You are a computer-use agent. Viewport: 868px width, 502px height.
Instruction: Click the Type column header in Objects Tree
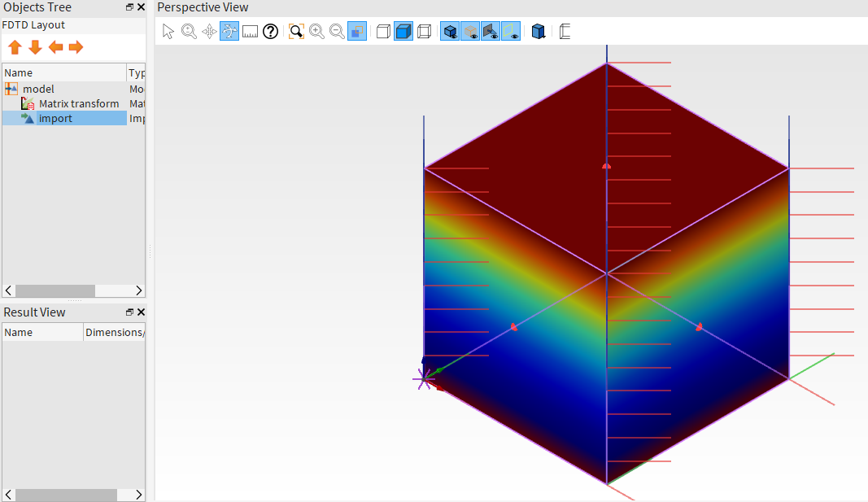point(136,72)
